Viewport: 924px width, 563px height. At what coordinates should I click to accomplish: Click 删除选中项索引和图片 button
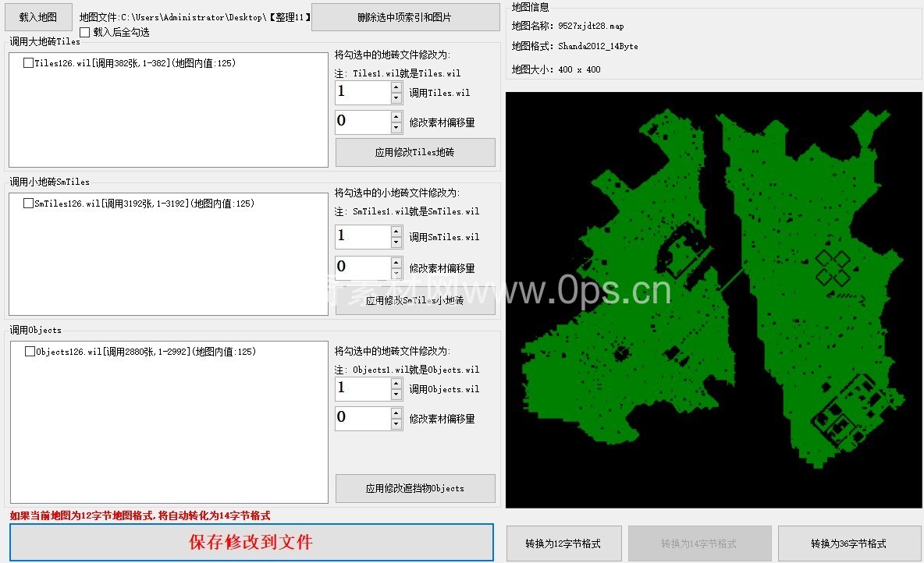tap(405, 17)
